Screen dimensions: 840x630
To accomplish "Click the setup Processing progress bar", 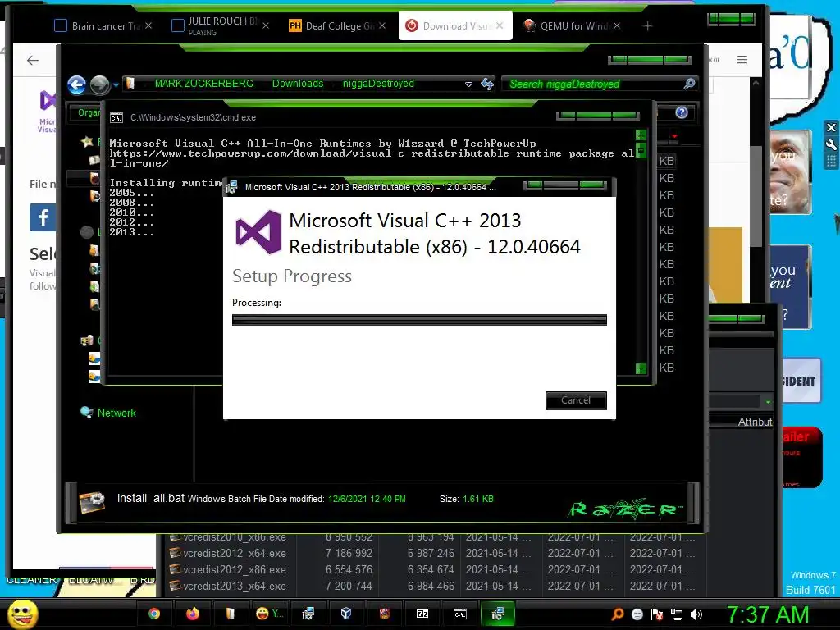I will click(x=419, y=321).
